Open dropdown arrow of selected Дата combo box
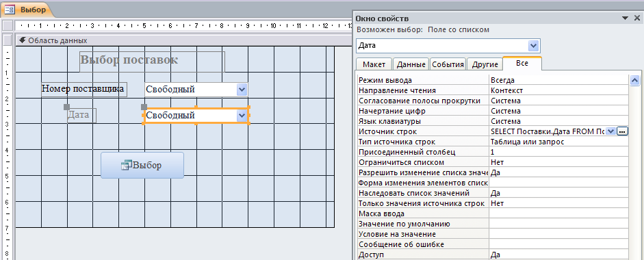The image size is (644, 260). point(242,116)
